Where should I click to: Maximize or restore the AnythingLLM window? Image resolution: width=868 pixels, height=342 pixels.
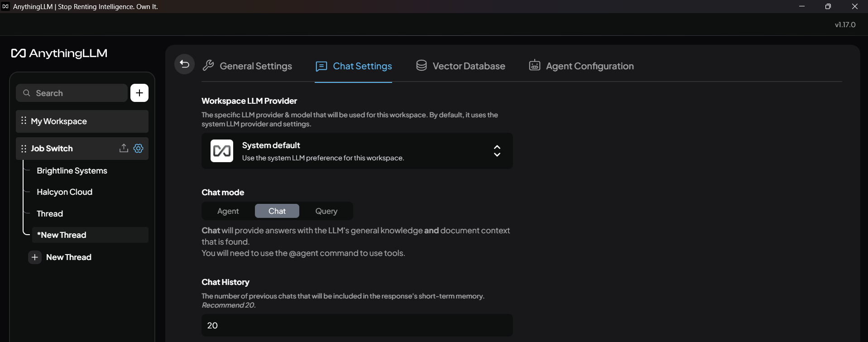pos(828,6)
